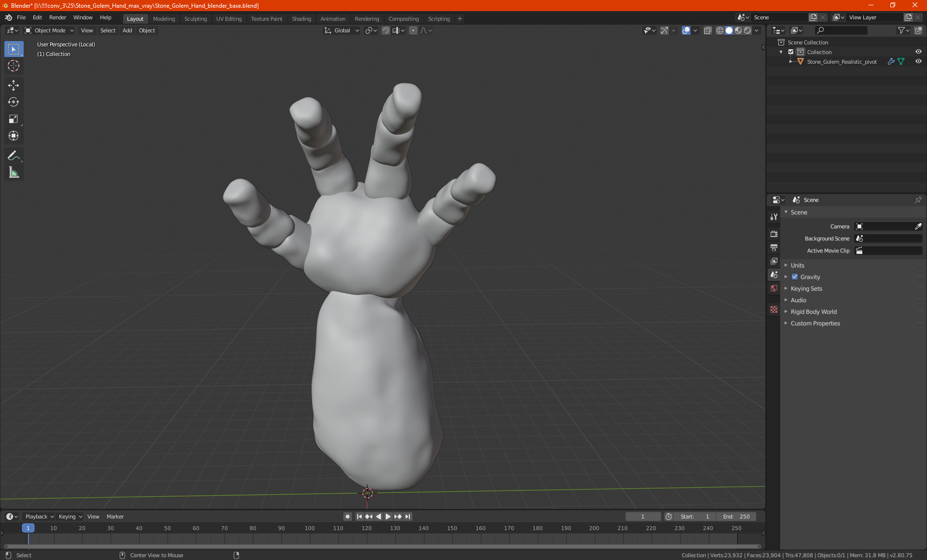Toggle auto keying record button
The height and width of the screenshot is (560, 927).
point(347,517)
